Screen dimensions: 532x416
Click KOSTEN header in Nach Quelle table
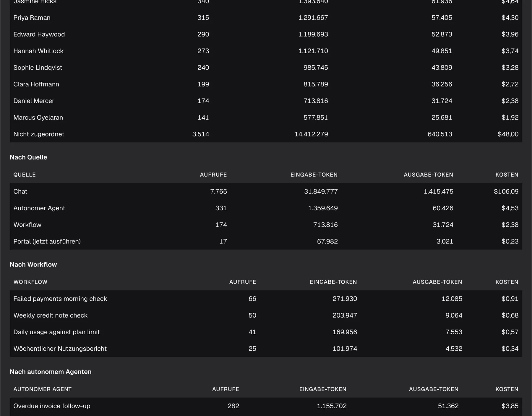pos(507,175)
